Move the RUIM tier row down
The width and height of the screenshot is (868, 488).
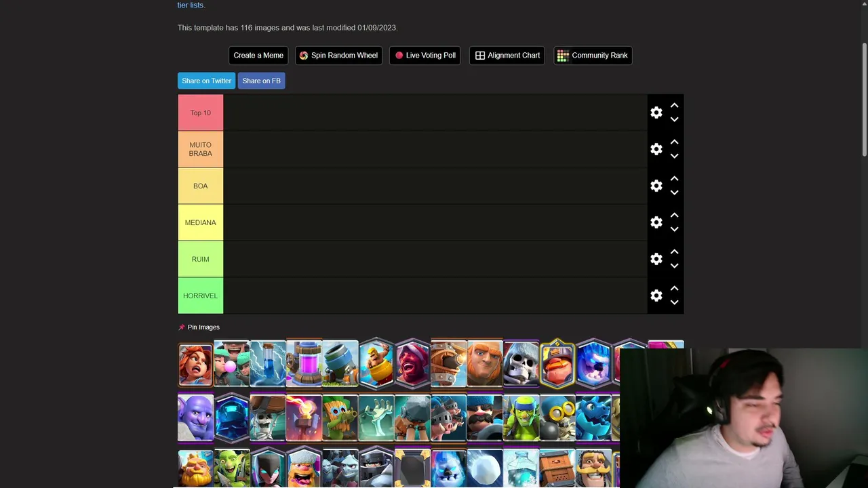click(x=674, y=266)
